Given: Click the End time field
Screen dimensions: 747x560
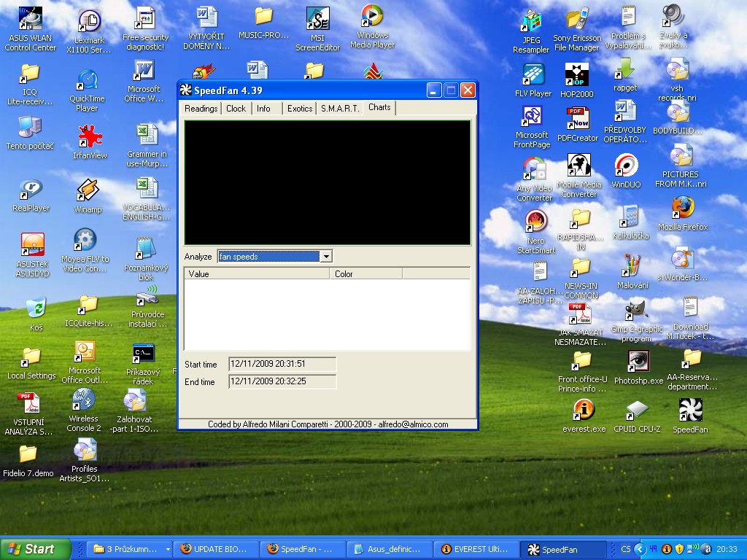Looking at the screenshot, I should coord(282,381).
